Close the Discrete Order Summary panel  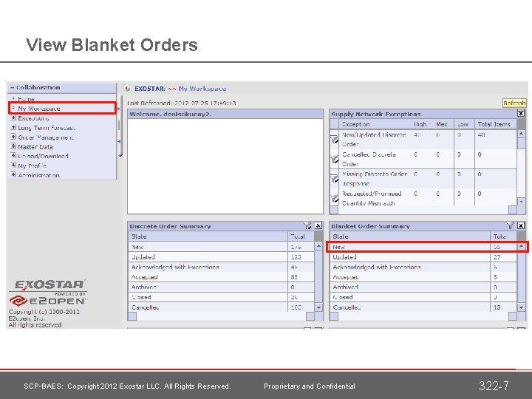tap(318, 225)
